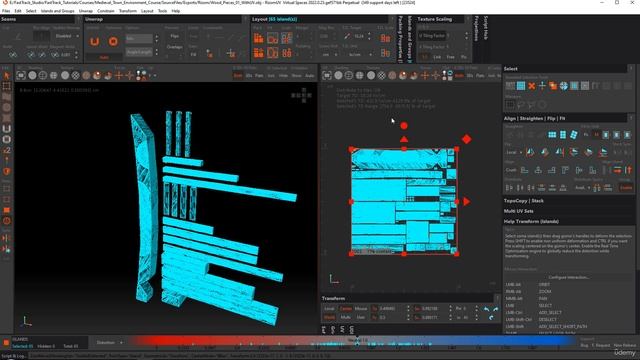Image resolution: width=640 pixels, height=360 pixels.
Task: Click the Unfold U button in Unwrap panel
Action: pos(95,41)
